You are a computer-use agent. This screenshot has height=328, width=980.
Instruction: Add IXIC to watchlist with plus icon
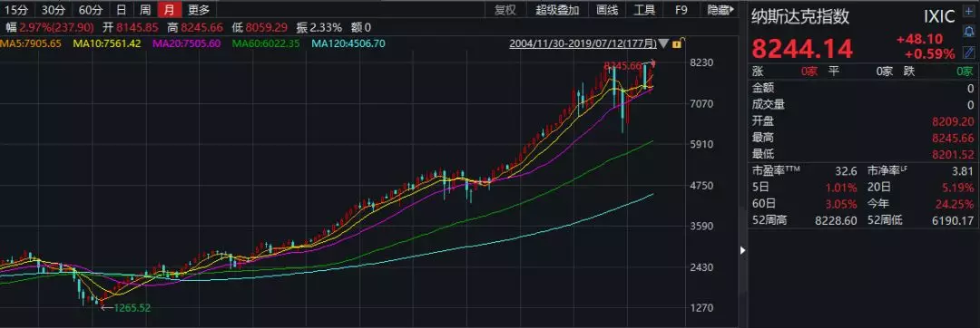pyautogui.click(x=969, y=11)
